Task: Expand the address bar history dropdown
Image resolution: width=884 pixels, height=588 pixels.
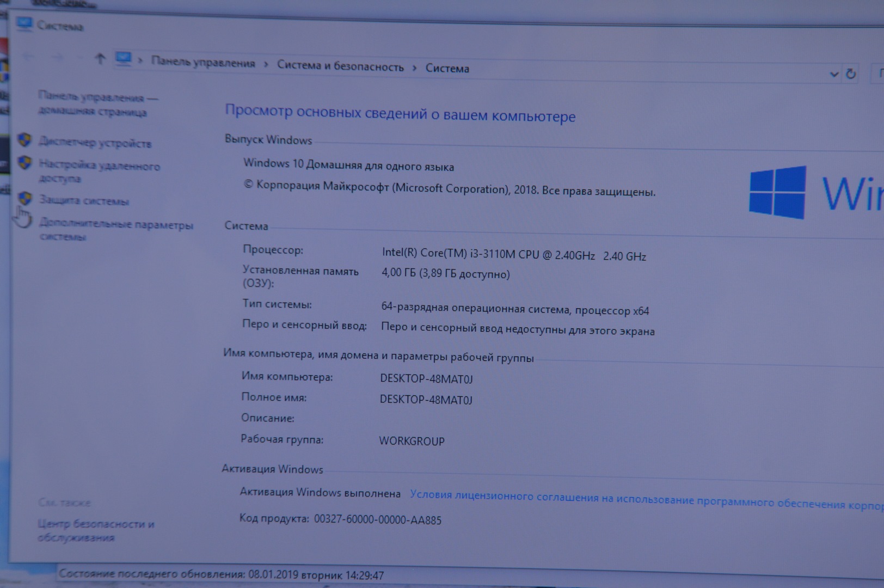Action: pos(833,74)
